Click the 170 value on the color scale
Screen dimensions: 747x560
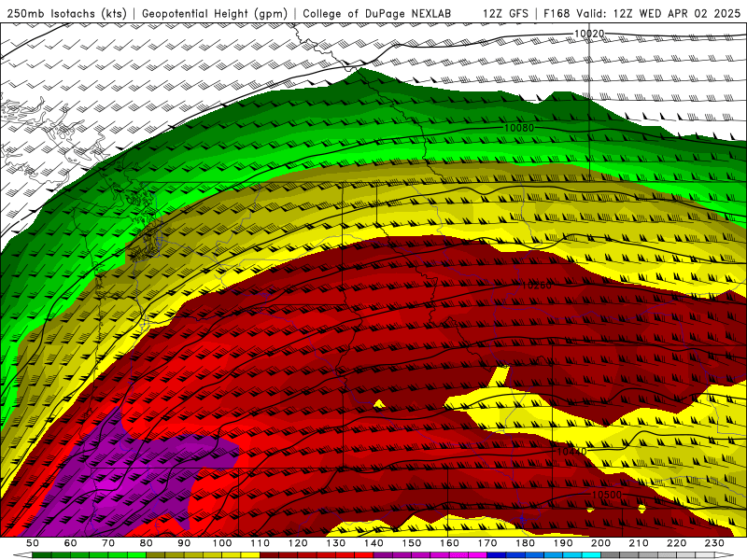pos(487,543)
